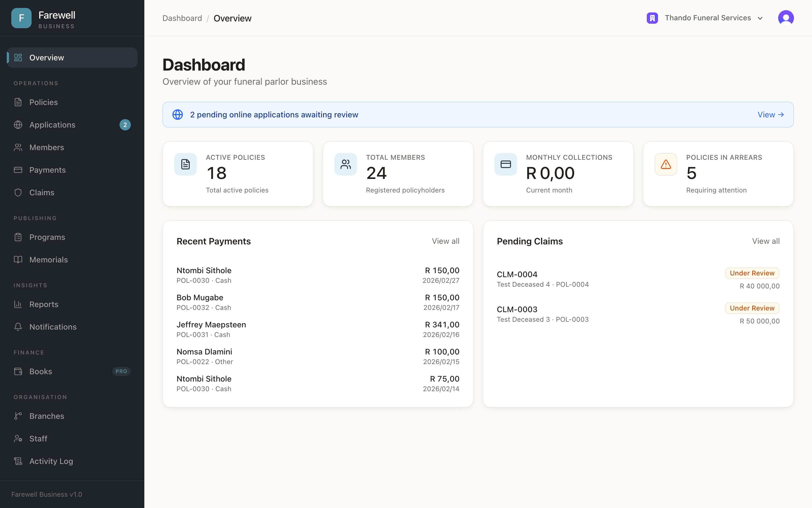The width and height of the screenshot is (812, 508).
Task: Open the Claims menu item
Action: tap(72, 192)
